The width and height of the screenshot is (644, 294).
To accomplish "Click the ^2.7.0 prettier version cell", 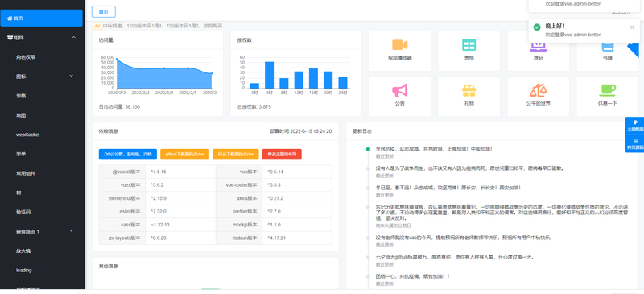I will [296, 211].
